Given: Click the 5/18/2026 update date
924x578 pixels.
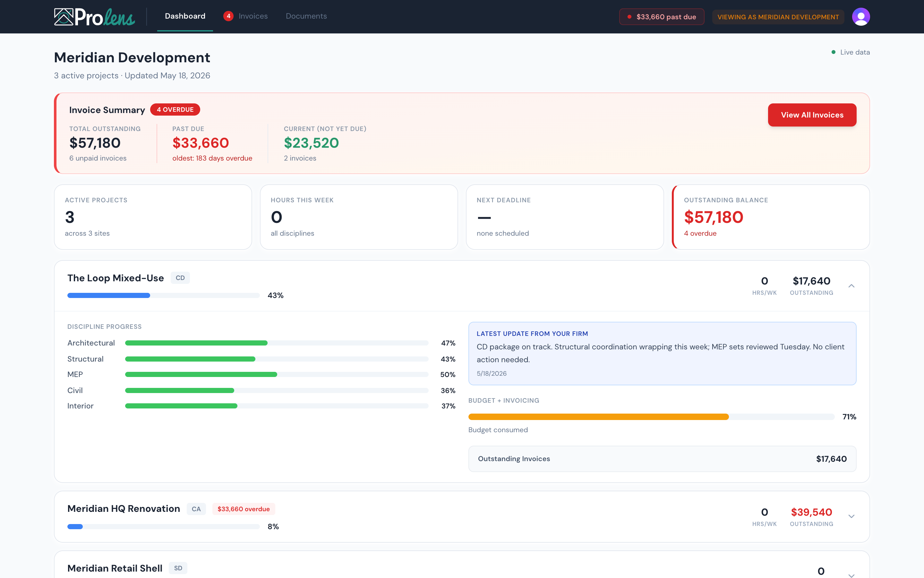Looking at the screenshot, I should click(x=492, y=373).
